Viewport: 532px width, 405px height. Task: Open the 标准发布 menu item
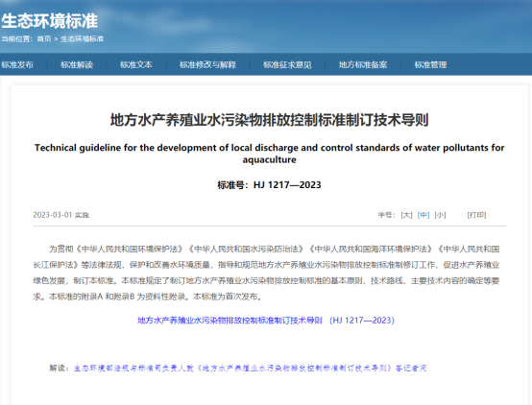point(17,64)
